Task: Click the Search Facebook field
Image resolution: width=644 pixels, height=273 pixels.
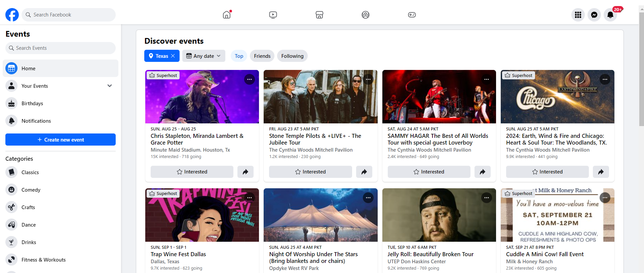Action: coord(69,15)
